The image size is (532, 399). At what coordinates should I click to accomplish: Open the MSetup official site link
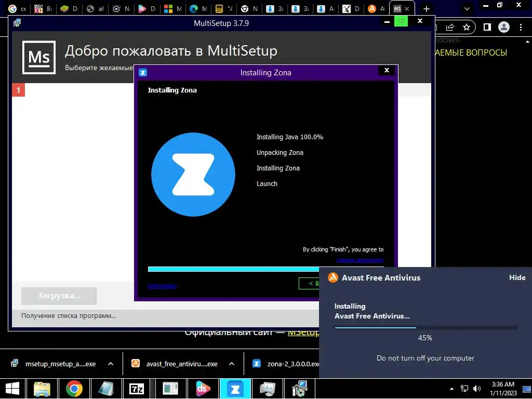tap(303, 333)
